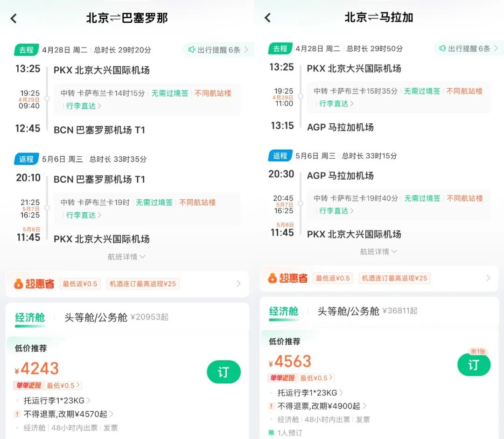Click the 订 button for the ¥4563 fare

474,366
